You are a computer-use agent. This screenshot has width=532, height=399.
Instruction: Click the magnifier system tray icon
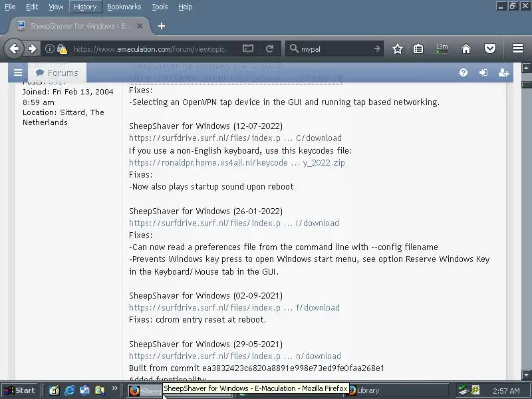tap(475, 390)
